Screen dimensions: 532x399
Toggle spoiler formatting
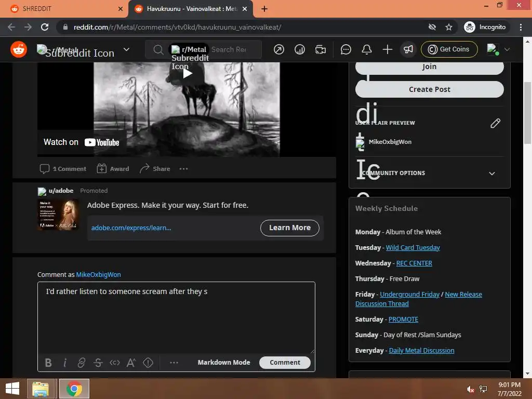pos(148,363)
